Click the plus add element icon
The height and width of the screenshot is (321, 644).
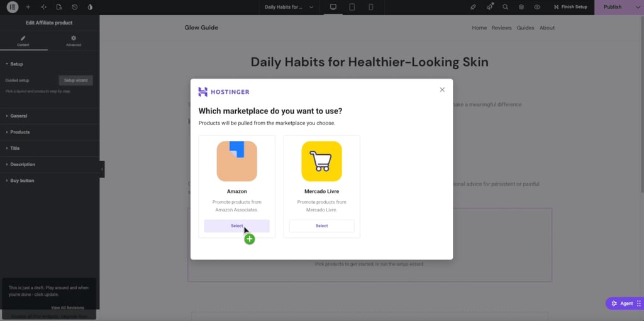[x=28, y=7]
